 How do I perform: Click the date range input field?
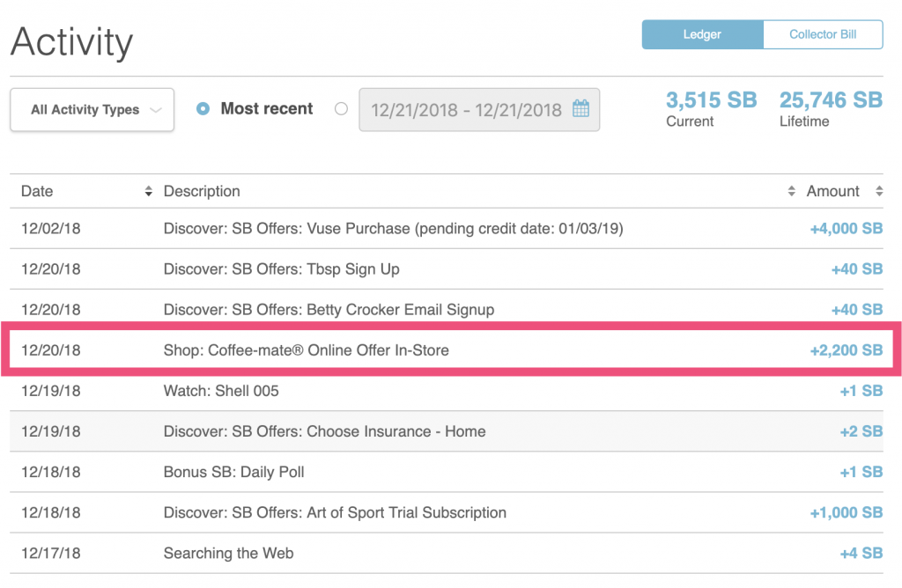tap(466, 110)
